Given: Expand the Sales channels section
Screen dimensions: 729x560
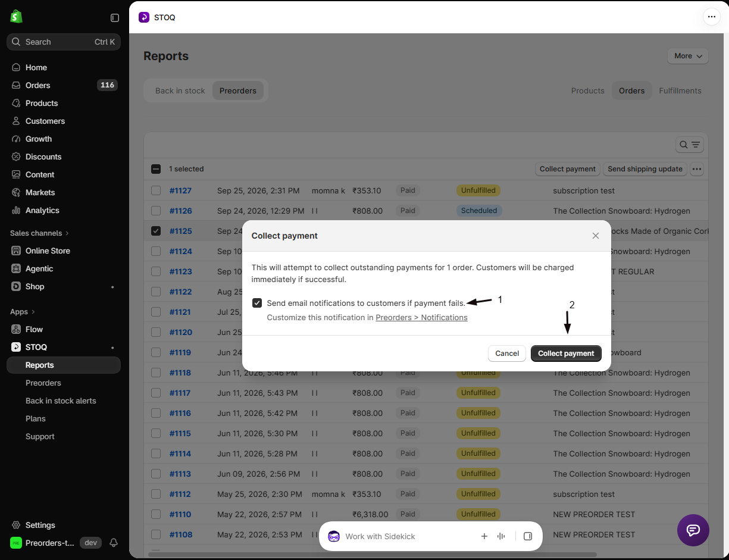Looking at the screenshot, I should point(39,233).
